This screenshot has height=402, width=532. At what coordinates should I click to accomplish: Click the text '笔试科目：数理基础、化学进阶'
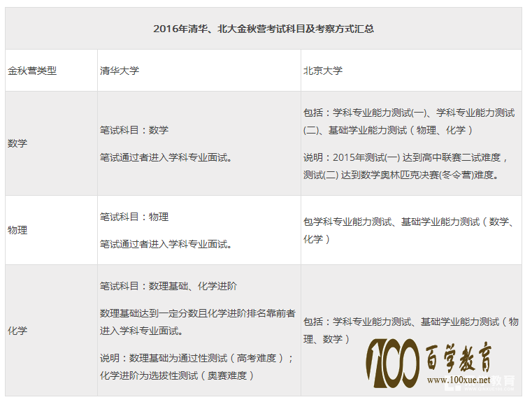coord(168,286)
